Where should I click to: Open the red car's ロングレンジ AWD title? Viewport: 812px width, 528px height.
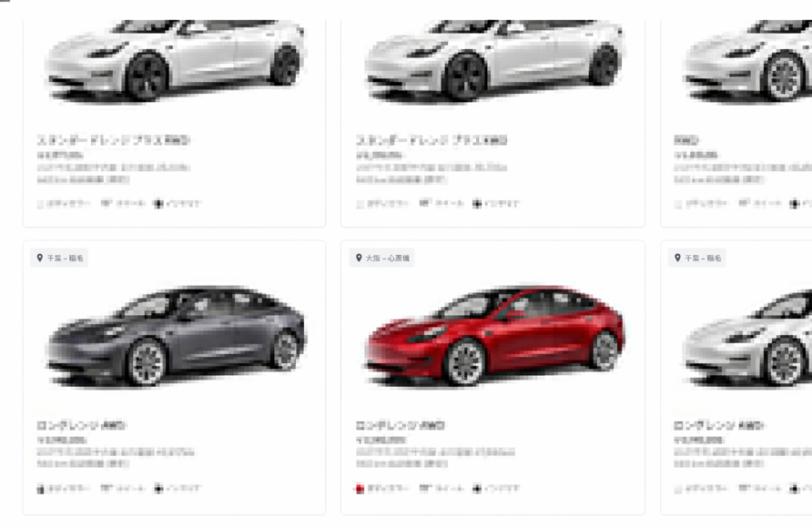(x=401, y=425)
